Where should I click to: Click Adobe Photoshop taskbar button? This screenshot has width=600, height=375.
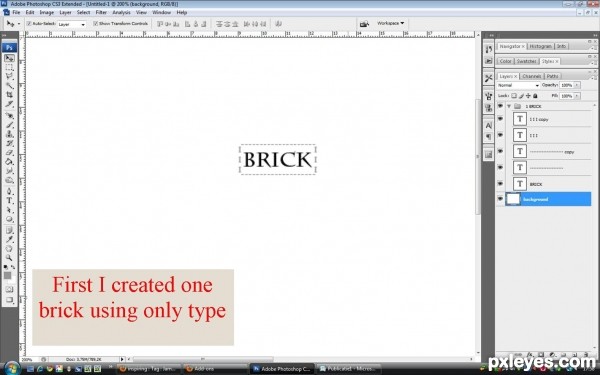(x=282, y=369)
